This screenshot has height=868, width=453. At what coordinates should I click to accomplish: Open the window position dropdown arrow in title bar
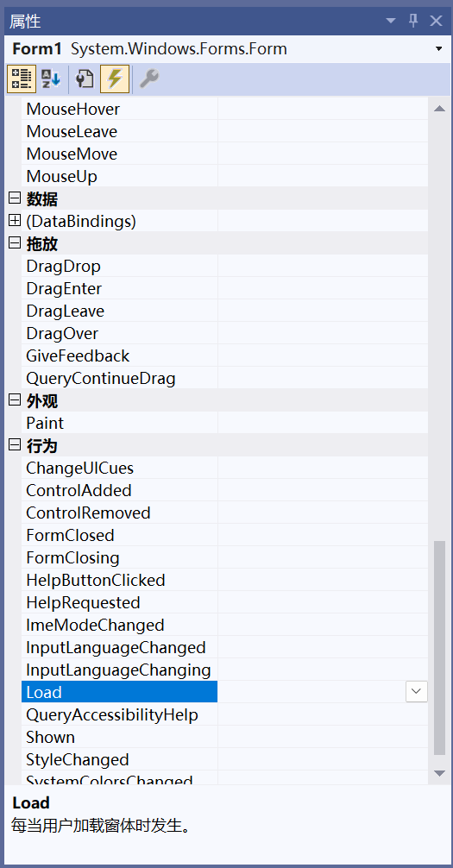click(391, 21)
